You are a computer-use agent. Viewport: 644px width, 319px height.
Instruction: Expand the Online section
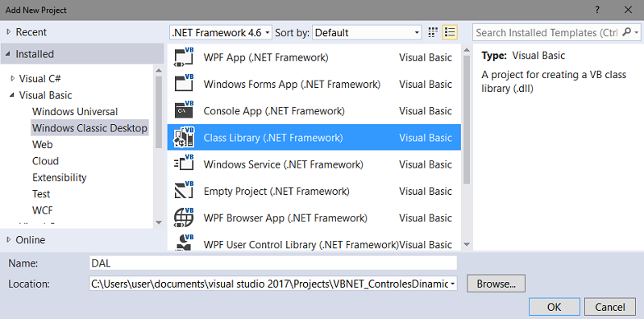coord(9,240)
